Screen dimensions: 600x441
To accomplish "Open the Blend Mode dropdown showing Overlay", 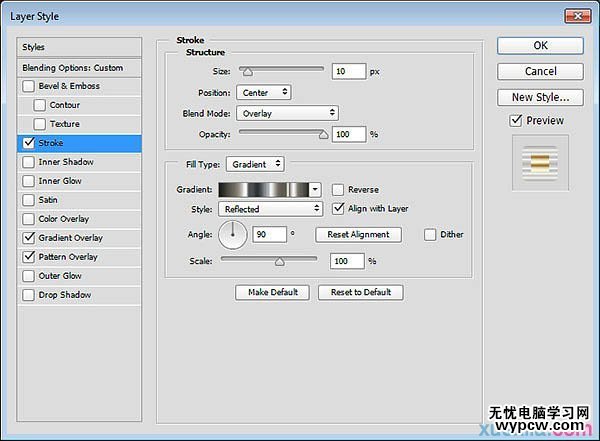I will point(287,113).
